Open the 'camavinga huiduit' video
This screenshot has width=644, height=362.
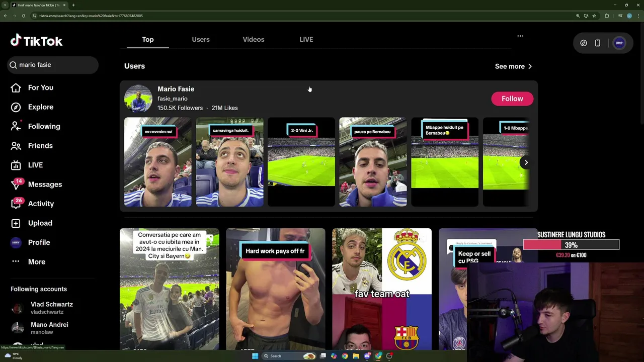click(229, 162)
